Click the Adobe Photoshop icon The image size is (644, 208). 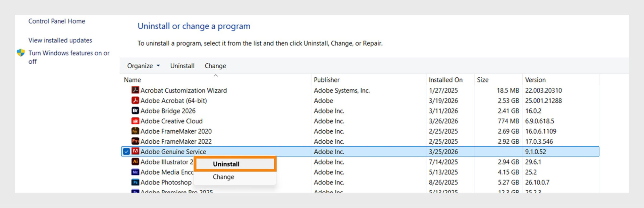pyautogui.click(x=135, y=182)
